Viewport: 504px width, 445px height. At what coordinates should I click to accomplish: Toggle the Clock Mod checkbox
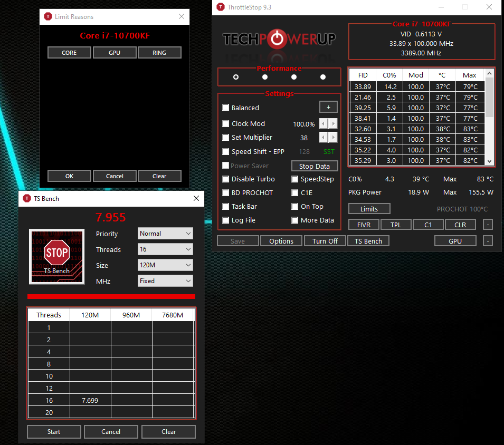click(226, 123)
